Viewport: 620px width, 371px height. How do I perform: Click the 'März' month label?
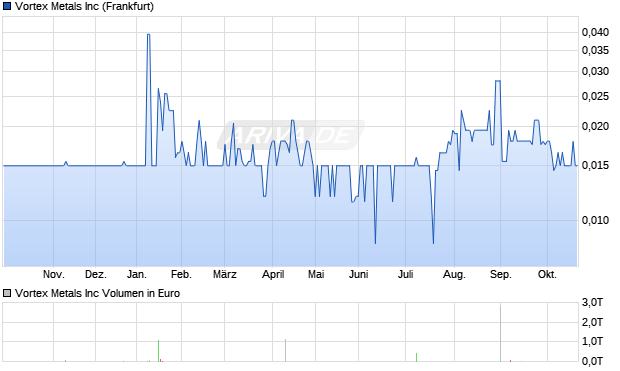coord(225,274)
